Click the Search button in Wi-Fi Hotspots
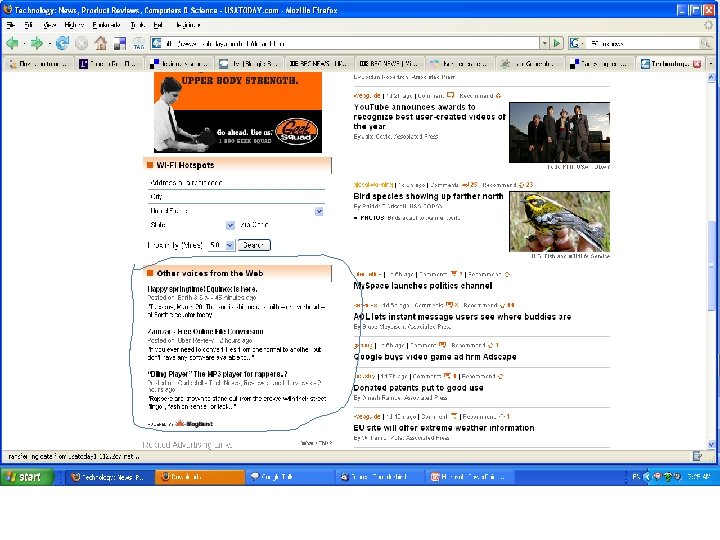Viewport: 720px width, 540px height. [254, 245]
